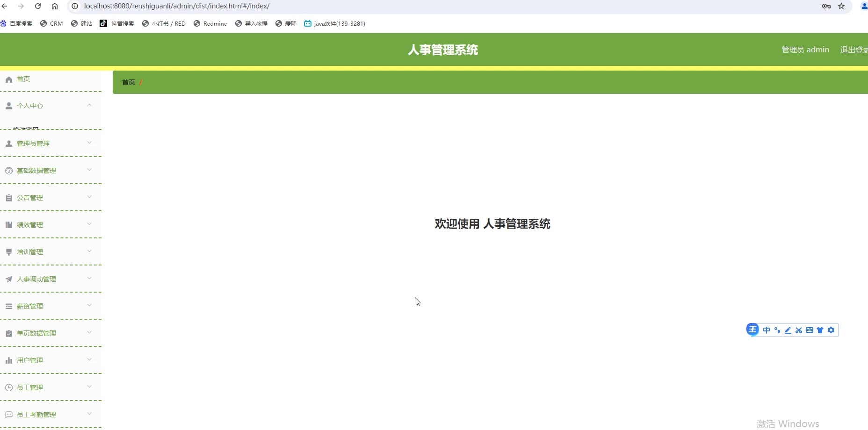
Task: Click the chat-bubble icon for 员工考勤管理
Action: tap(9, 415)
